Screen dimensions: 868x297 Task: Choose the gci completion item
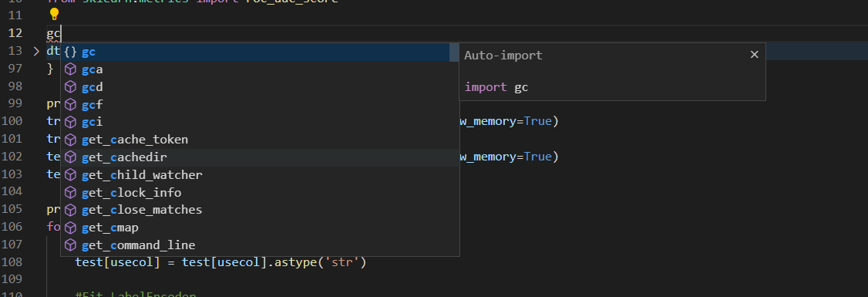coord(260,122)
